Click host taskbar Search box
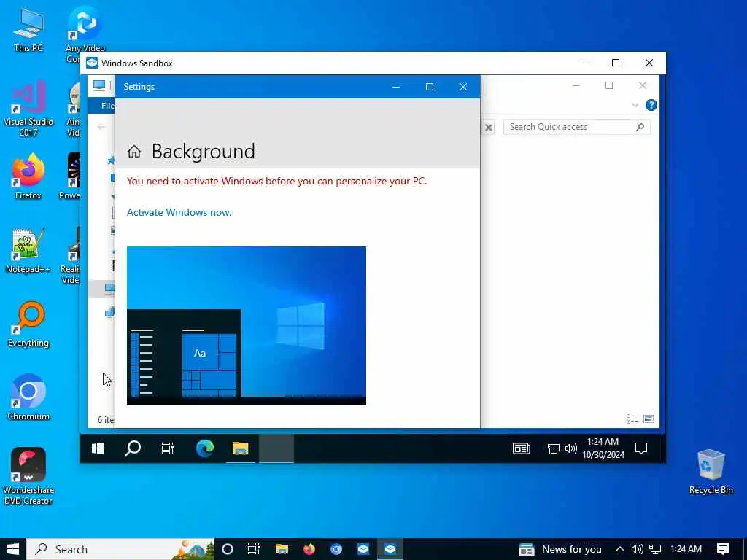This screenshot has height=560, width=747. pyautogui.click(x=120, y=549)
